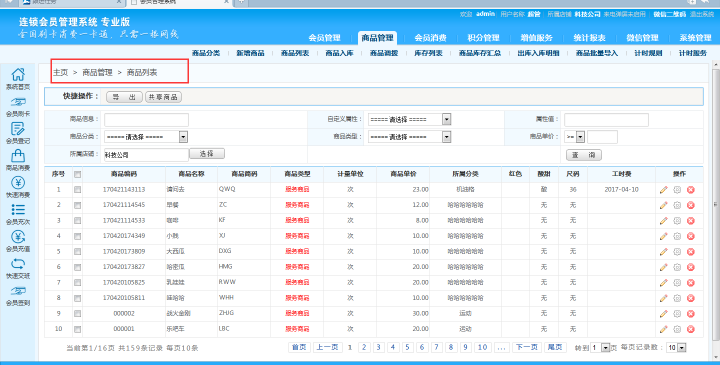This screenshot has width=720, height=365.
Task: Delete product 170420173809 red icon
Action: 691,252
